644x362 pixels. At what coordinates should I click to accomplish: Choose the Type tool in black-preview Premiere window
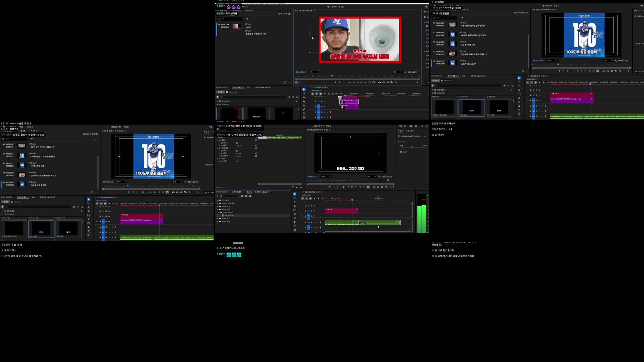[x=295, y=226]
